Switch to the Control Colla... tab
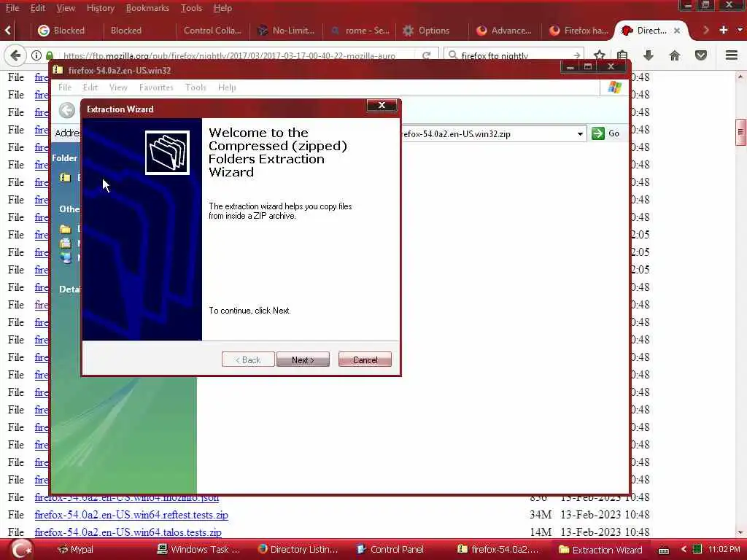The image size is (747, 560). [212, 31]
